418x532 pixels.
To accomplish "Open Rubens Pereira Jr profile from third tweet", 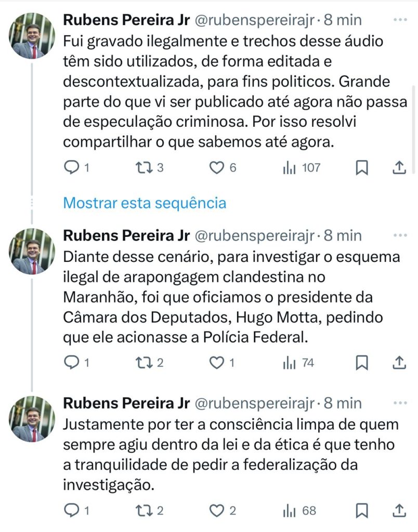I will point(126,403).
